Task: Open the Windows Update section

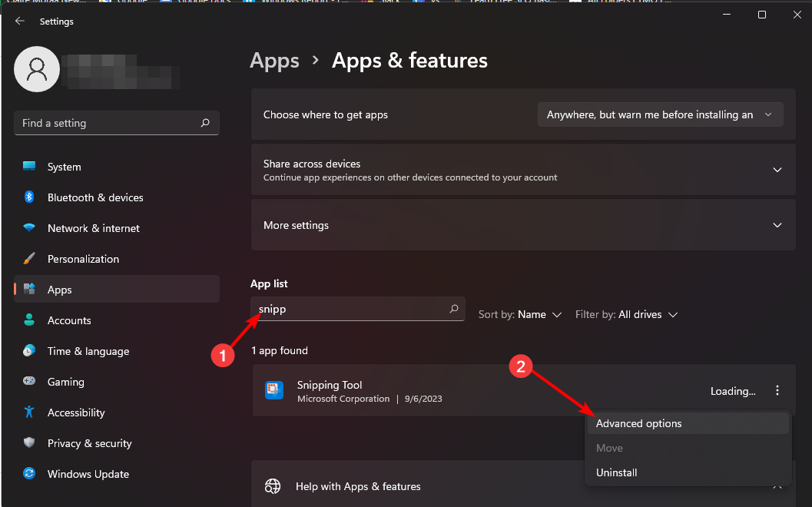Action: [88, 474]
